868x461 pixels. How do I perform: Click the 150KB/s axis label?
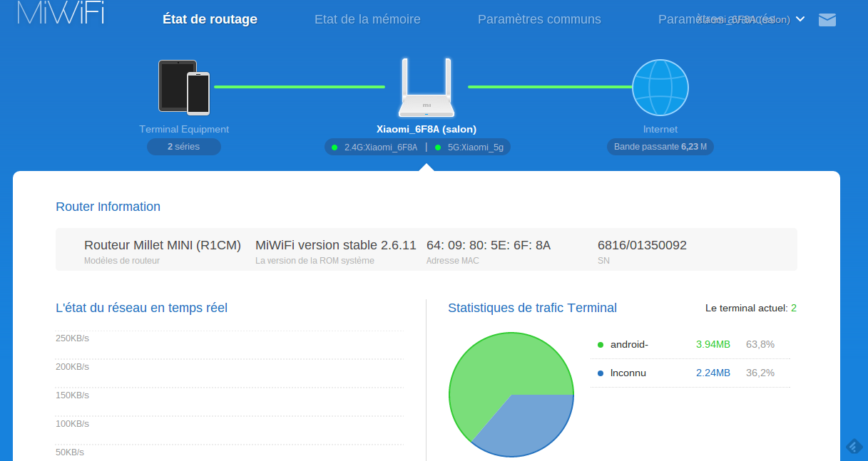(x=72, y=395)
